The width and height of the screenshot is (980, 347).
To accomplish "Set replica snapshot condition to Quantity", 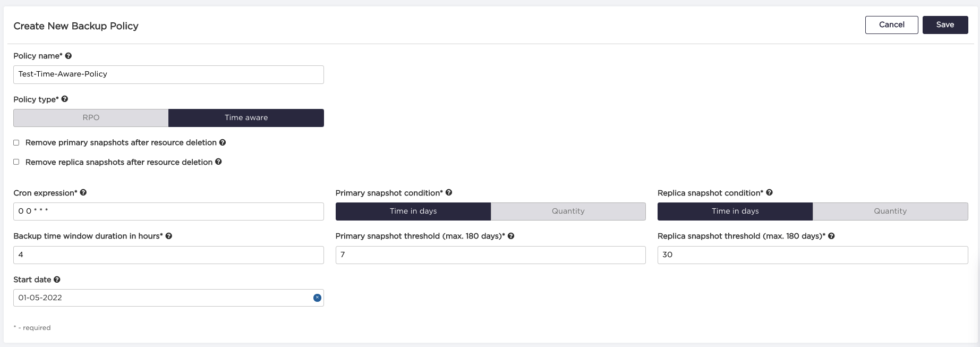I will click(x=890, y=211).
